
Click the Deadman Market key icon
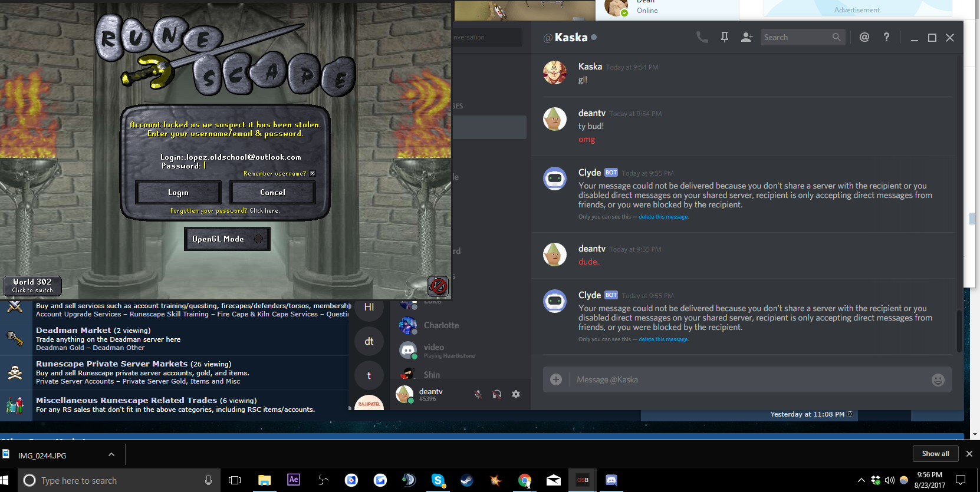(x=15, y=339)
